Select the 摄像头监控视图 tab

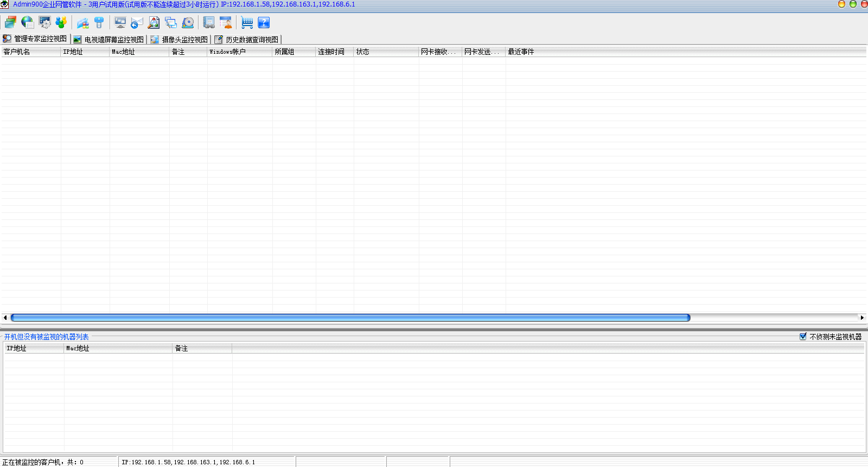click(180, 40)
